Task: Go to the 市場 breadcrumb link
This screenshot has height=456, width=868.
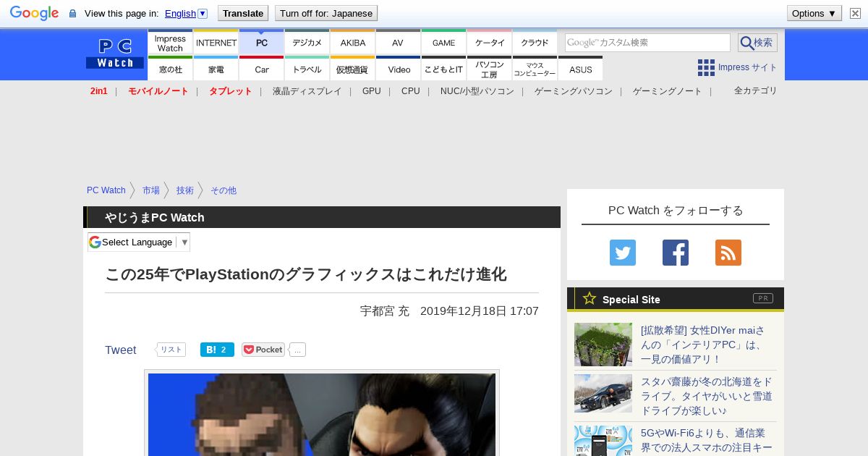Action: click(151, 190)
